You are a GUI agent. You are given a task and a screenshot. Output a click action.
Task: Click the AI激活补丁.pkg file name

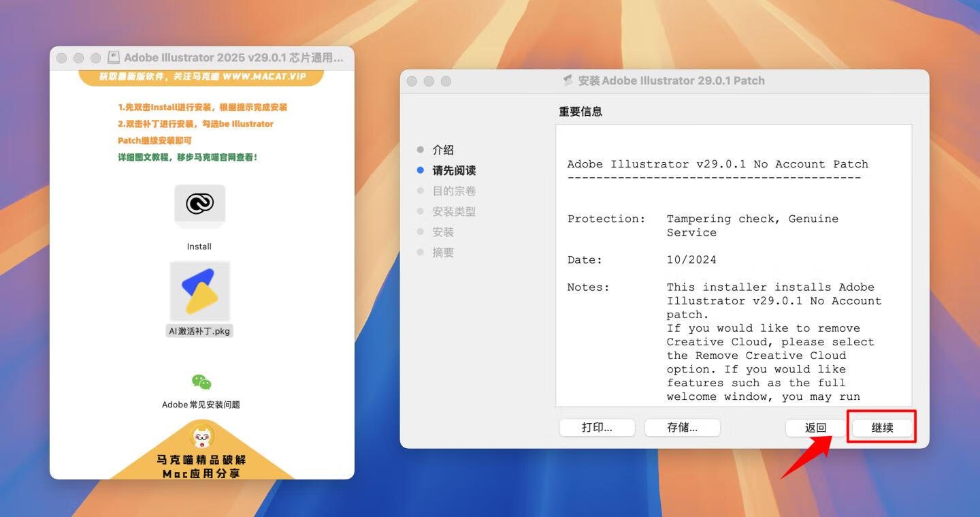[x=199, y=331]
